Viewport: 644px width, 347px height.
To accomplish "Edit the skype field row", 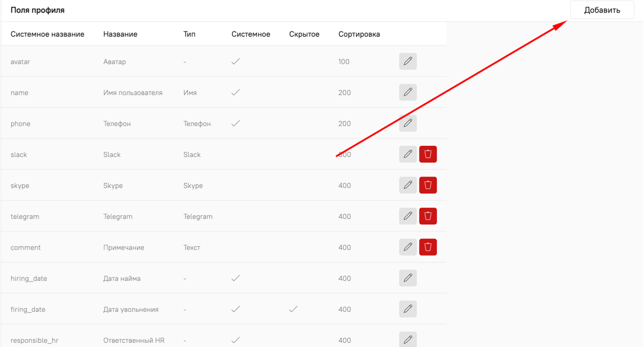I will pyautogui.click(x=407, y=185).
